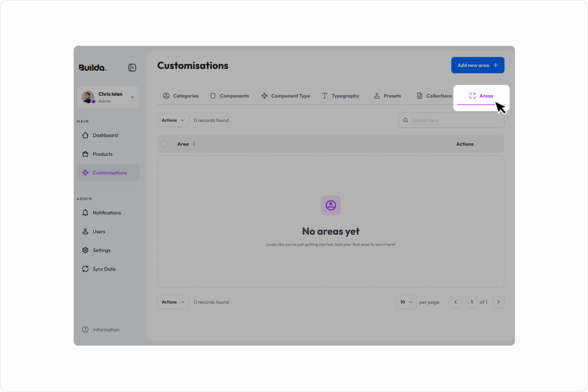This screenshot has height=392, width=588.
Task: Click the Customisations page heading
Action: (x=193, y=65)
